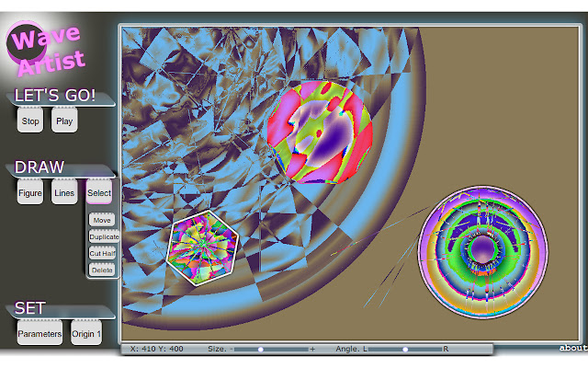Click the DRAW section header

pos(40,167)
